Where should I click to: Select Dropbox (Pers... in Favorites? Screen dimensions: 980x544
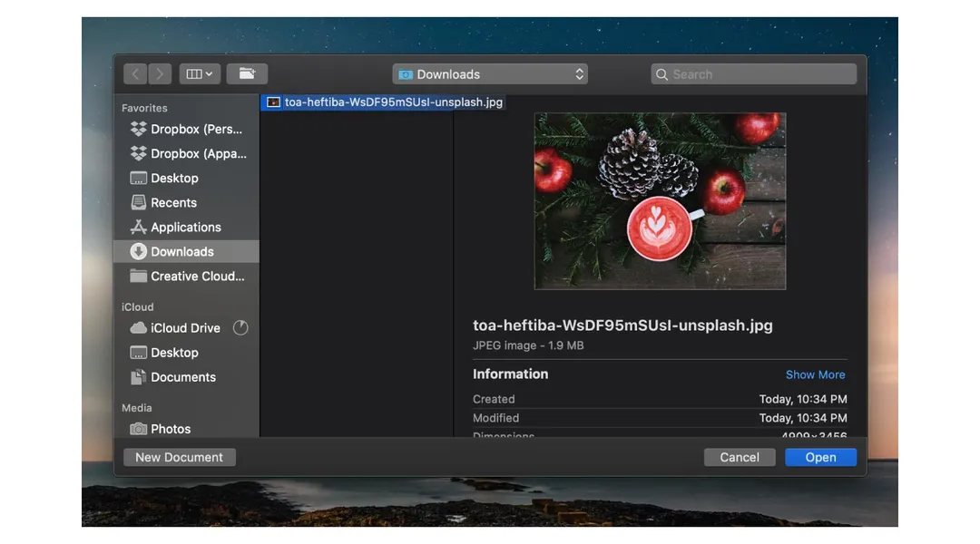coord(186,130)
